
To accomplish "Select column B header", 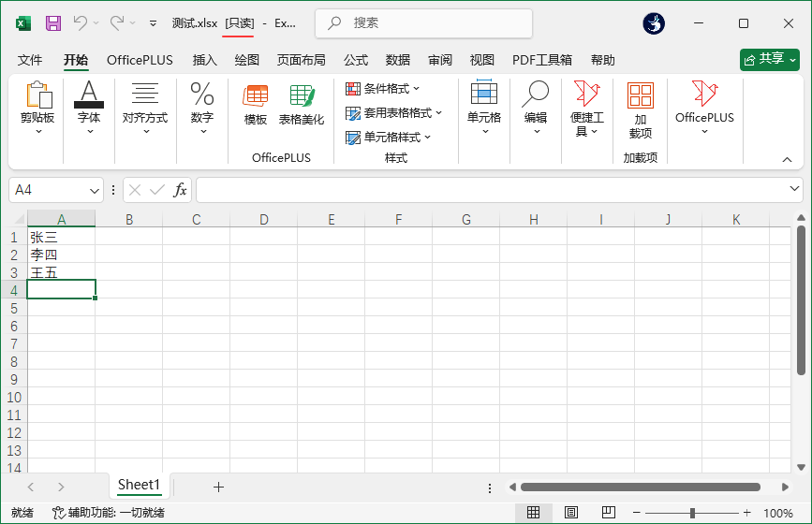I will [129, 219].
